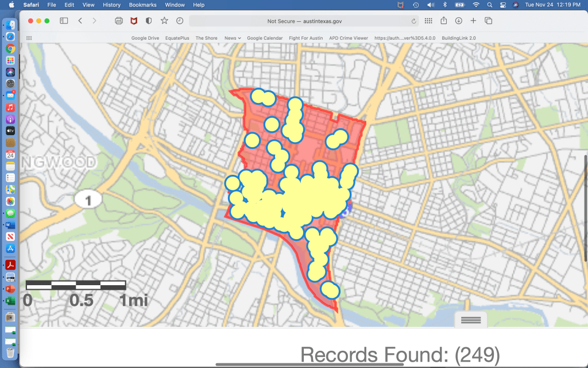Expand the News bookmarks folder dropdown

pos(233,38)
